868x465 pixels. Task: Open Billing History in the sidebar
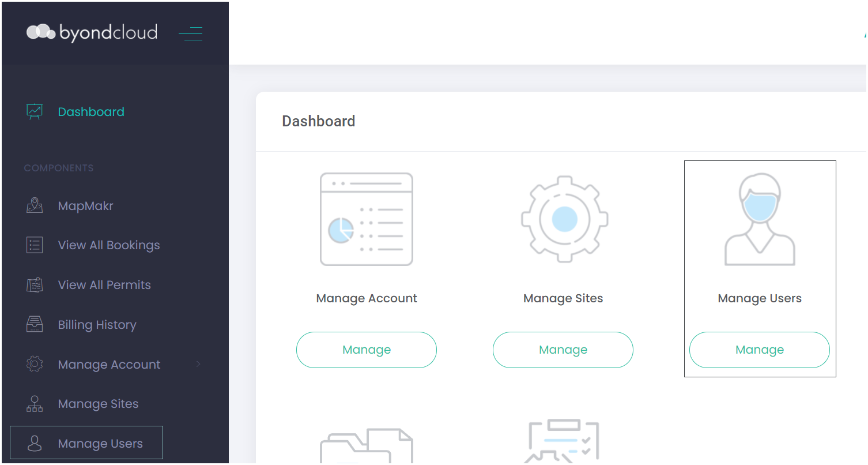(97, 325)
